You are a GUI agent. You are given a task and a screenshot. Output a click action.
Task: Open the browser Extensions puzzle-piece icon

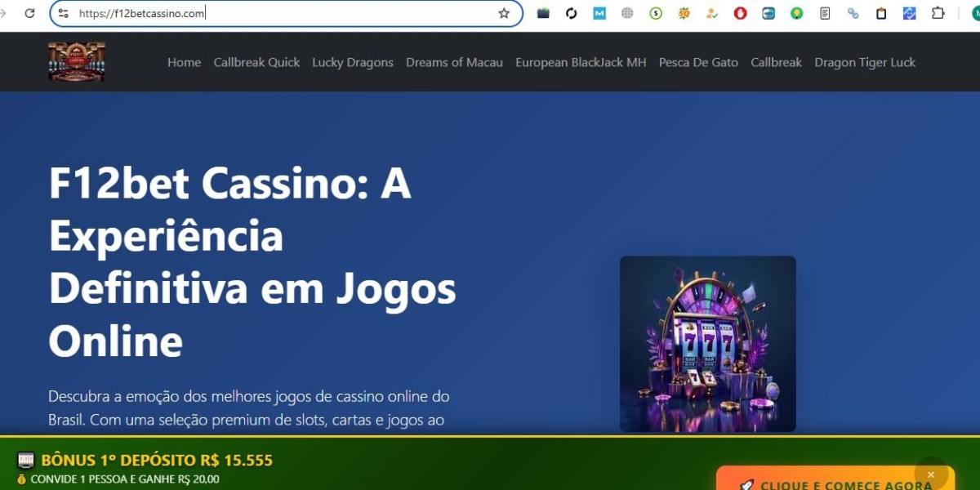(938, 13)
